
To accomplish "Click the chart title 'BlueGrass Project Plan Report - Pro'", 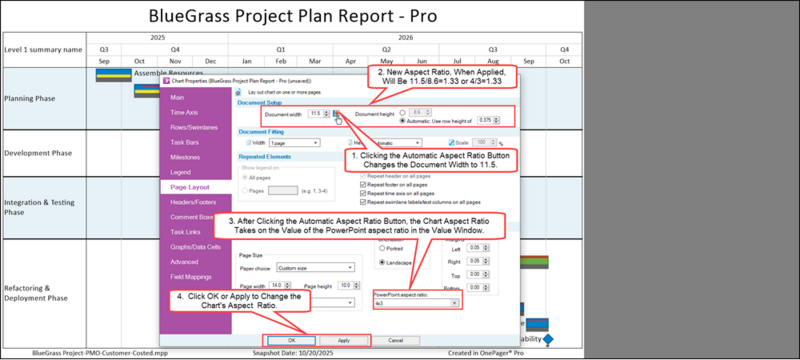I will 293,16.
